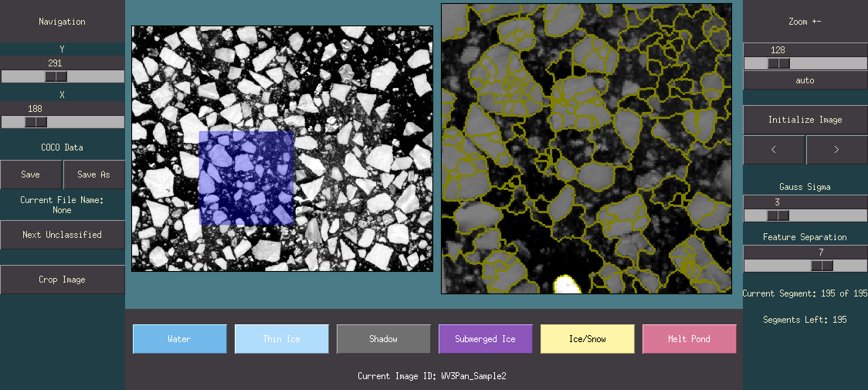868x390 pixels.
Task: Click the Y navigation slider handle
Action: click(x=56, y=76)
